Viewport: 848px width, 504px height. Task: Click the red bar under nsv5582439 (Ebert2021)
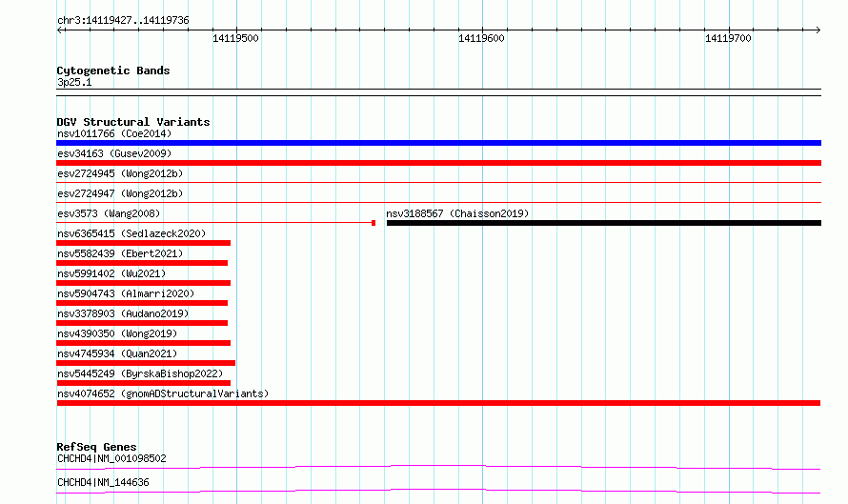(x=142, y=263)
